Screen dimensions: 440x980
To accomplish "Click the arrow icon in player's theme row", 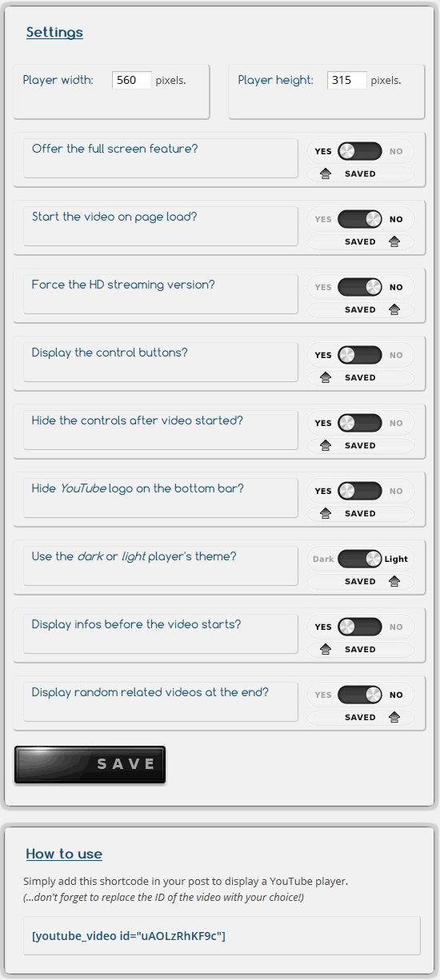I will click(x=394, y=581).
